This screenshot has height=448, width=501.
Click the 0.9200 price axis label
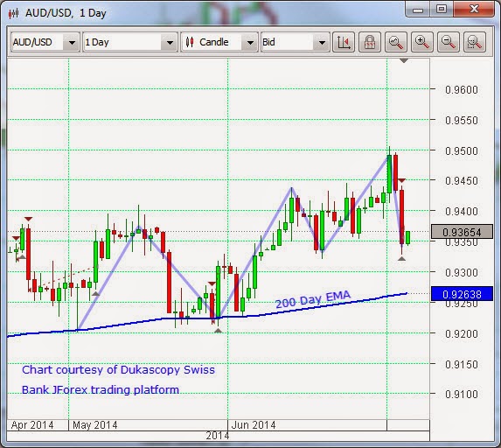462,334
